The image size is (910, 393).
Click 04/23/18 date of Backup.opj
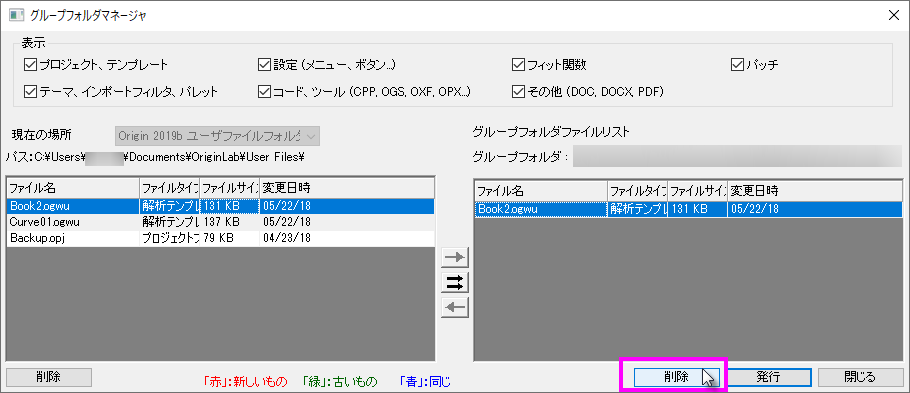coord(286,238)
